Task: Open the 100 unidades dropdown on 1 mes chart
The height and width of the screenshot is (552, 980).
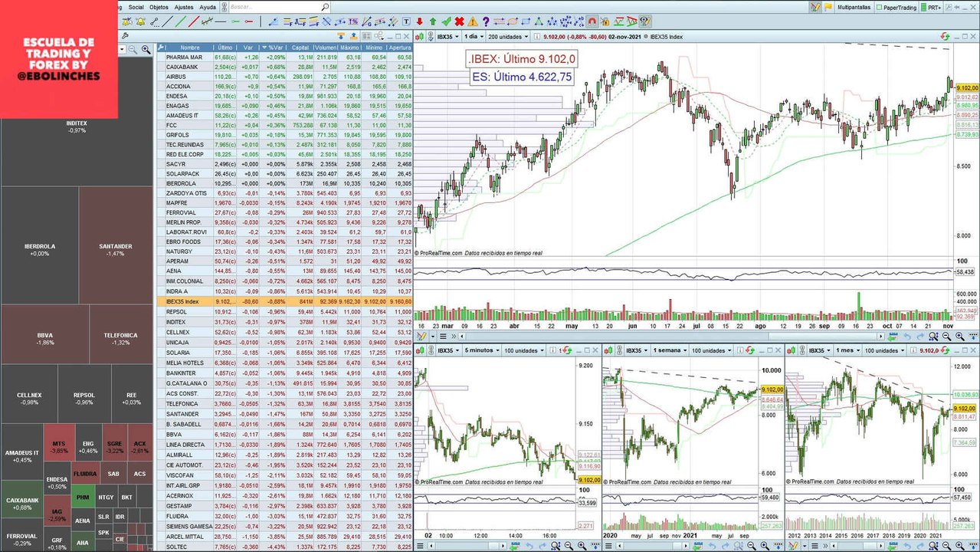Action: (884, 350)
